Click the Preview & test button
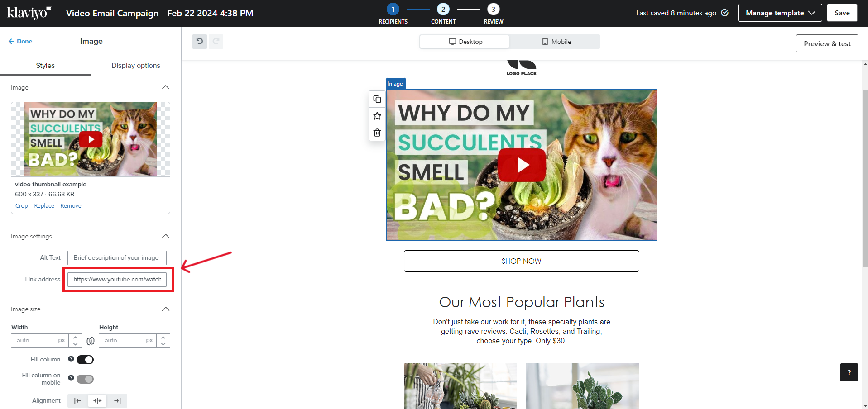The image size is (868, 409). (x=827, y=43)
